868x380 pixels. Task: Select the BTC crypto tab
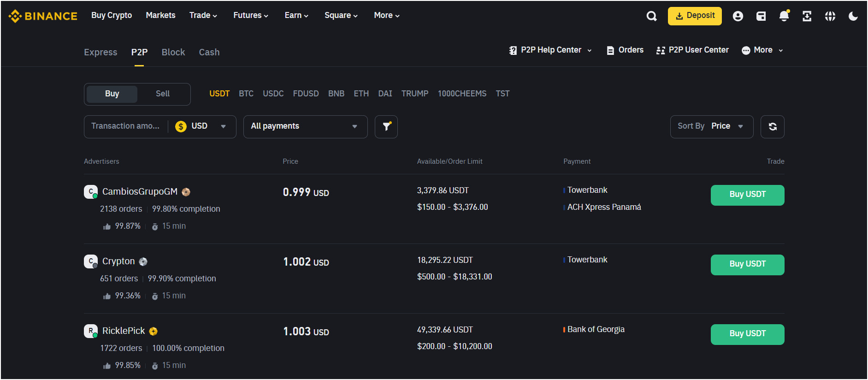coord(246,94)
